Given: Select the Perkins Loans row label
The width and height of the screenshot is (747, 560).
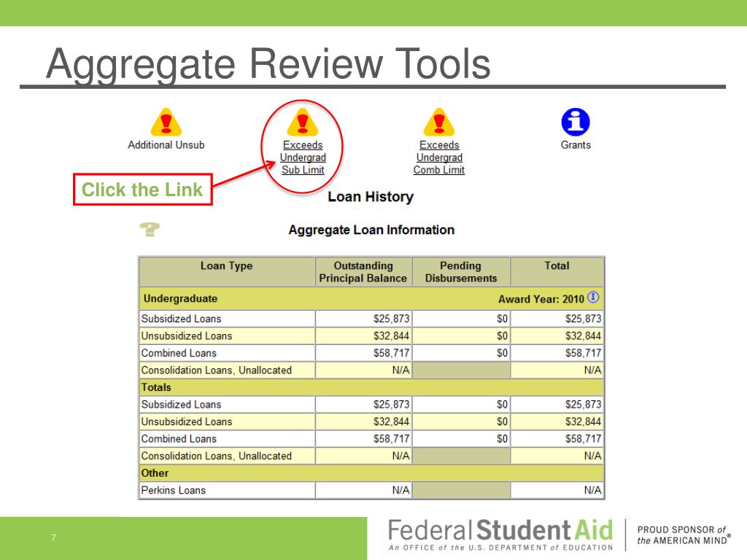Looking at the screenshot, I should point(174,490).
